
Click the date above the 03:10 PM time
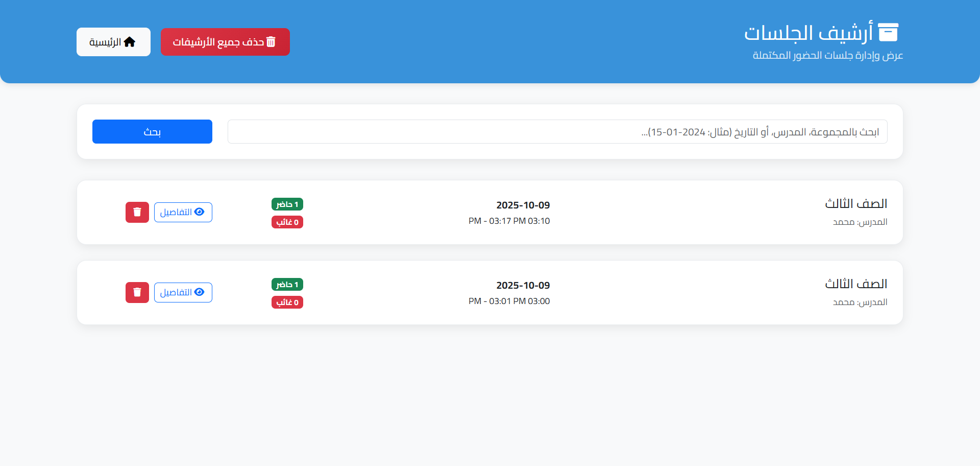point(523,205)
